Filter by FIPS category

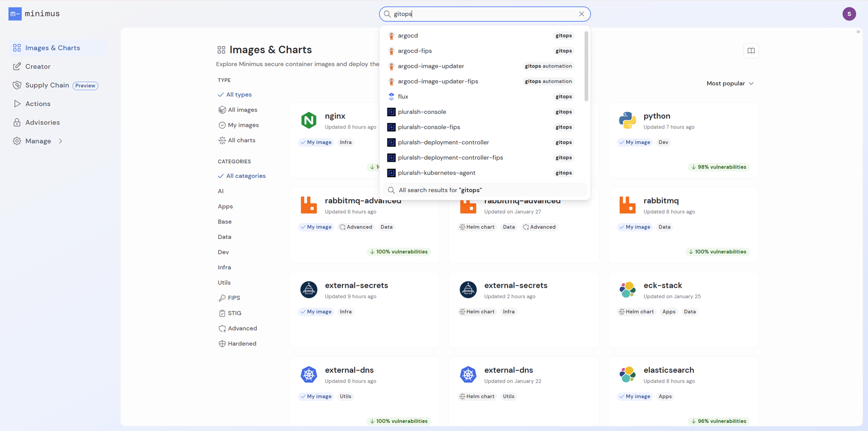(229, 298)
